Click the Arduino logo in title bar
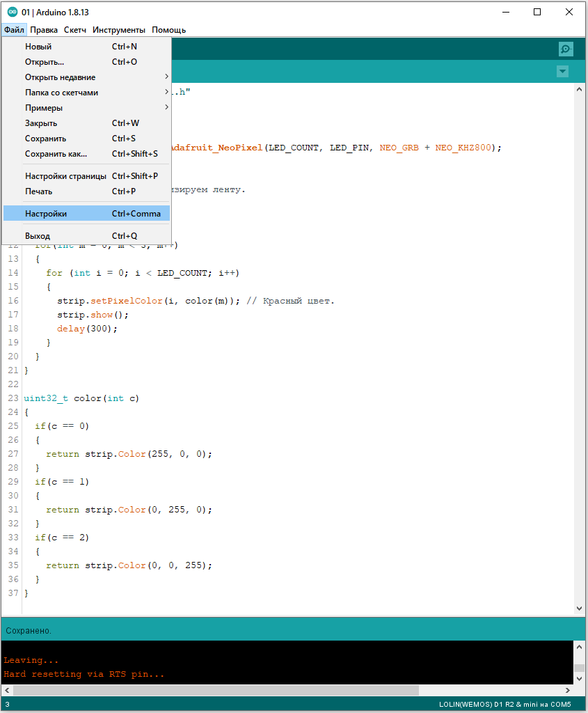The height and width of the screenshot is (713, 588). (11, 12)
